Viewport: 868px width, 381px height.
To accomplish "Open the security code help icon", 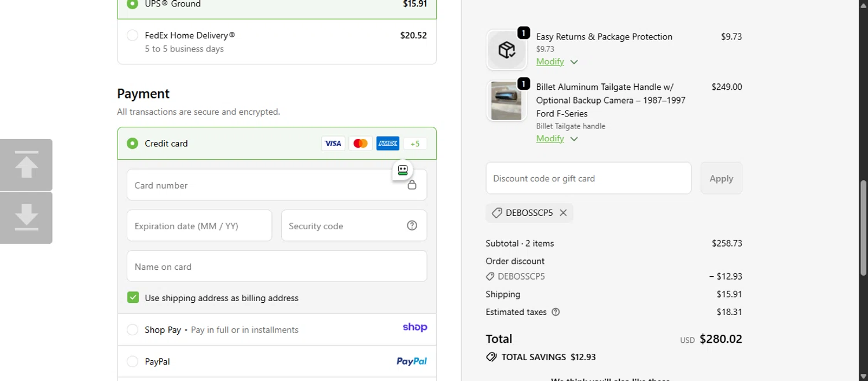I will [412, 226].
